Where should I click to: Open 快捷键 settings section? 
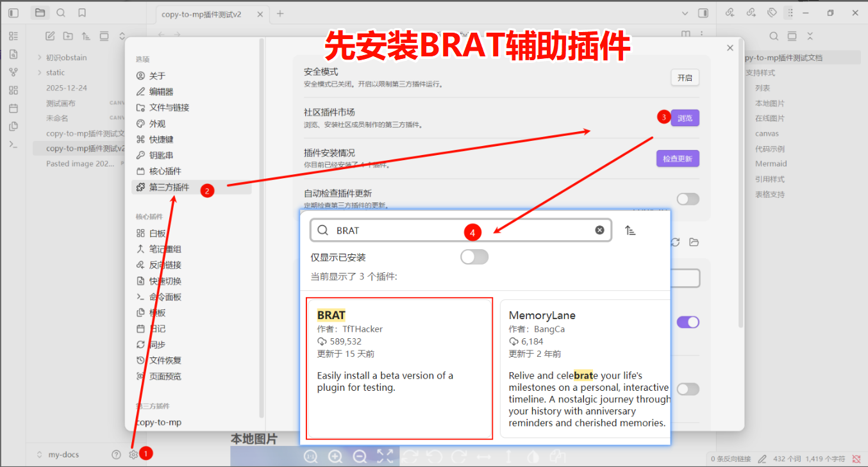tap(161, 139)
